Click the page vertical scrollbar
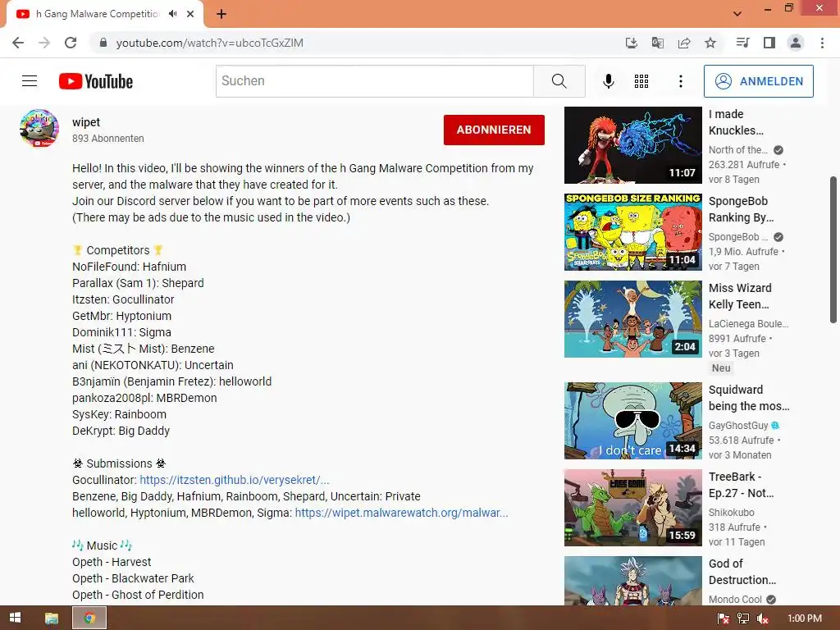Viewport: 840px width, 630px height. (x=833, y=249)
